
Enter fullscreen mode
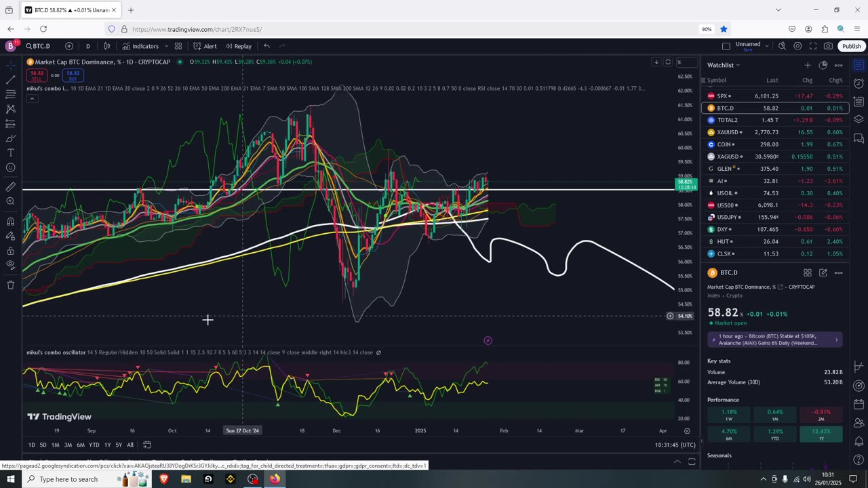click(813, 46)
